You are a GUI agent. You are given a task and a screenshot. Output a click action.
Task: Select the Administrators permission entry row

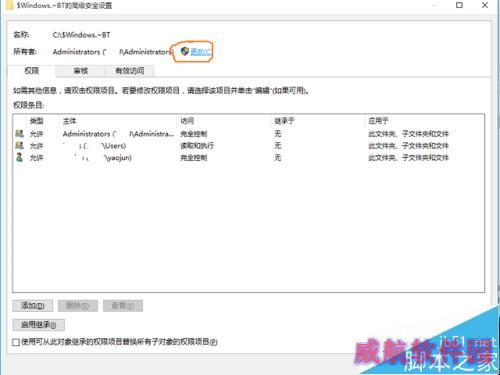coord(248,134)
